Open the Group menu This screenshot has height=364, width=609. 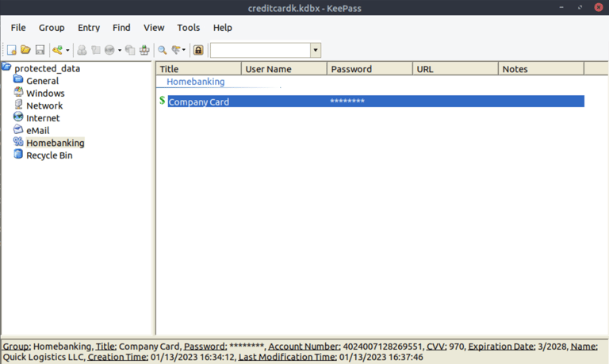(52, 28)
